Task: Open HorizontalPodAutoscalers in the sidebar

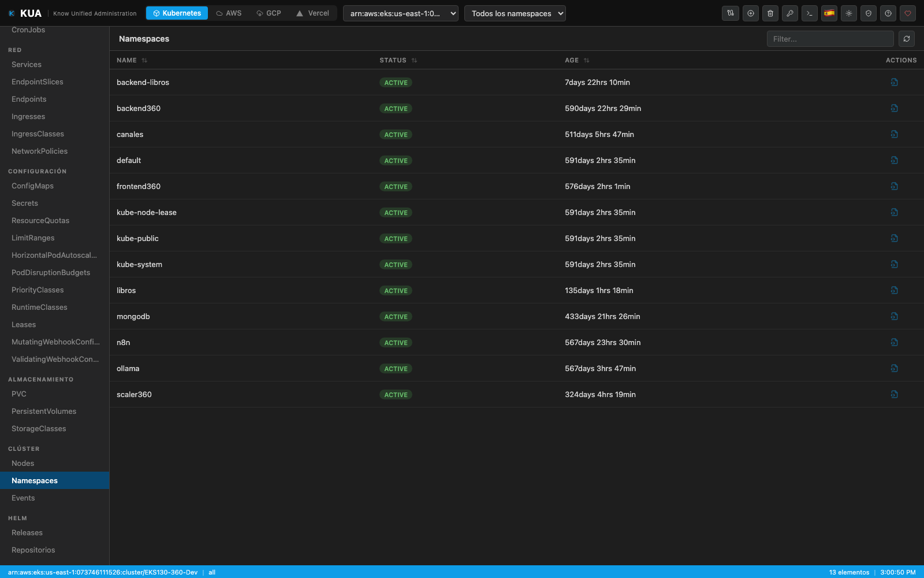Action: pos(54,255)
